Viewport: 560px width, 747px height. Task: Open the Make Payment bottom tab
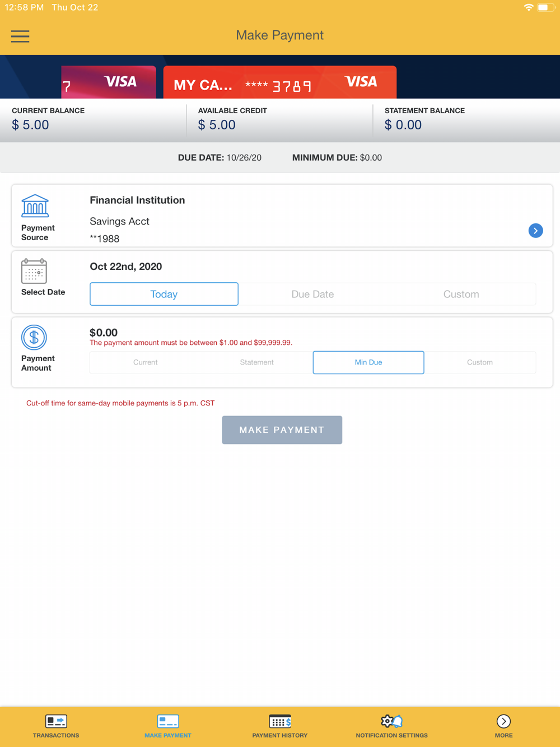click(168, 726)
